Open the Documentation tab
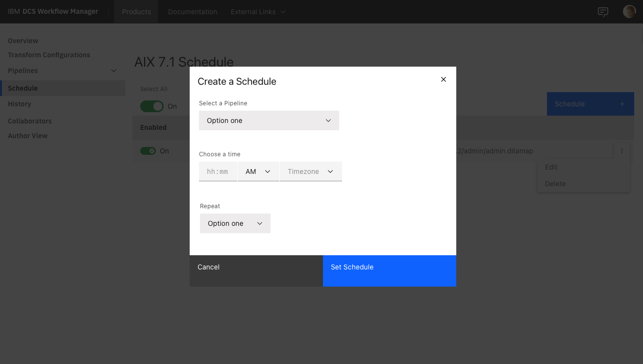This screenshot has width=643, height=364. click(x=193, y=12)
